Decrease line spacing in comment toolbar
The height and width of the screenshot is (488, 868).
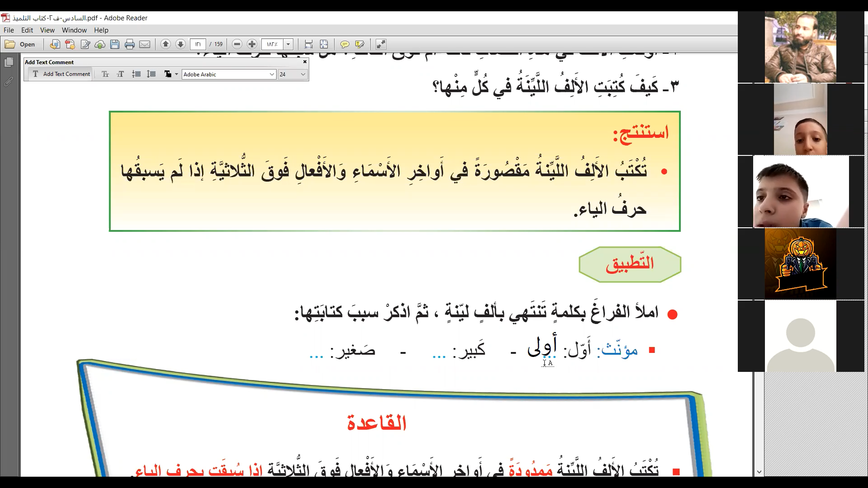pos(136,74)
